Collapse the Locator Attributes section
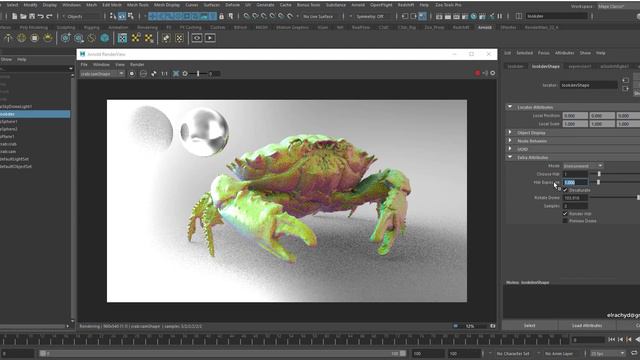Image resolution: width=640 pixels, height=360 pixels. [510, 107]
